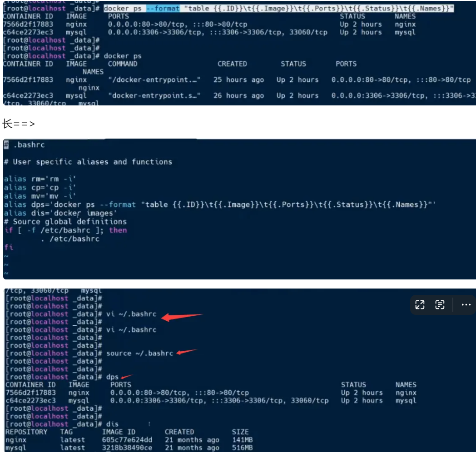Click the '26 hours ago' created value
This screenshot has width=476, height=453.
click(x=238, y=95)
